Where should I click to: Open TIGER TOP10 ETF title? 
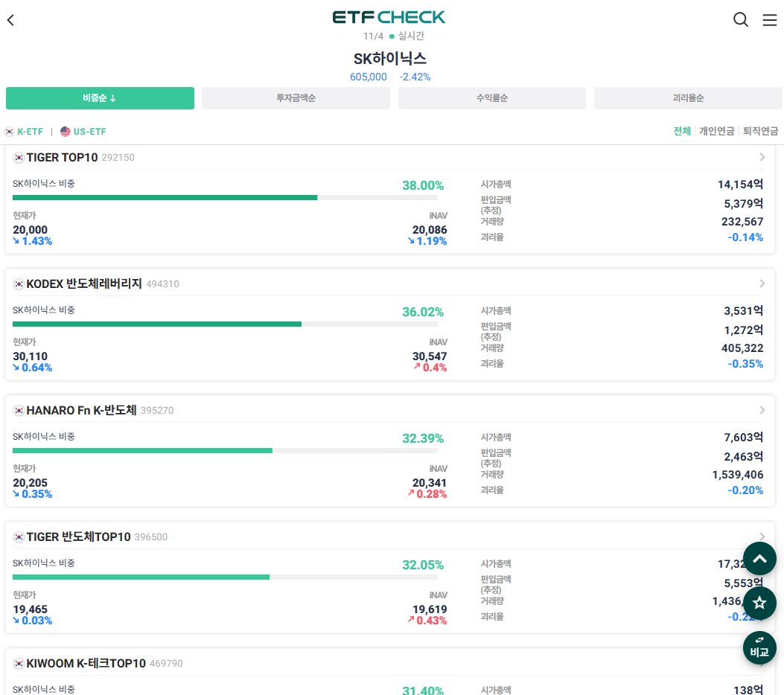(x=62, y=158)
